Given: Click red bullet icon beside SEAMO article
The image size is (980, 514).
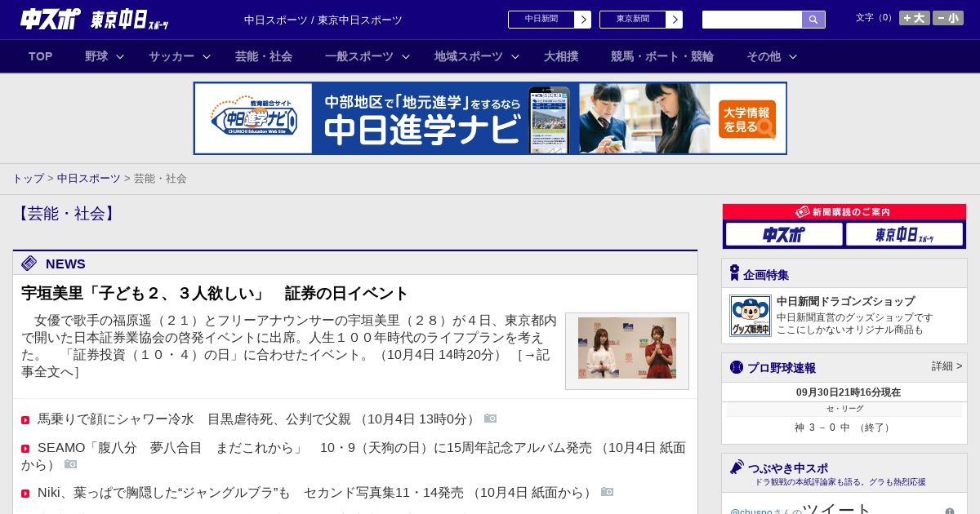Looking at the screenshot, I should [x=25, y=449].
